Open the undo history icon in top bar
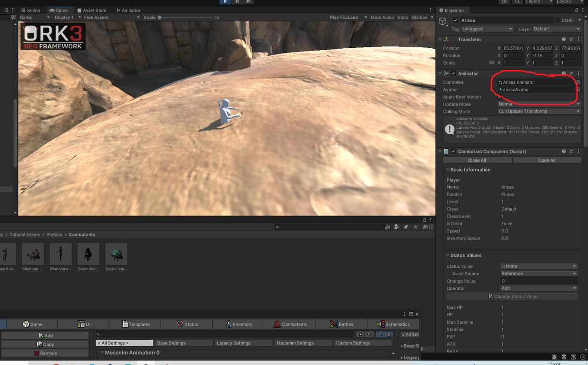Viewport: 588px width, 365px height. 504,2
